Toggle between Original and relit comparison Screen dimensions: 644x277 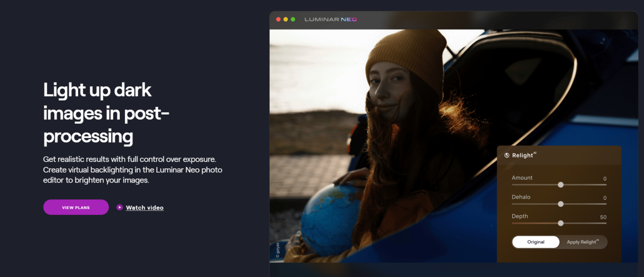pos(559,242)
